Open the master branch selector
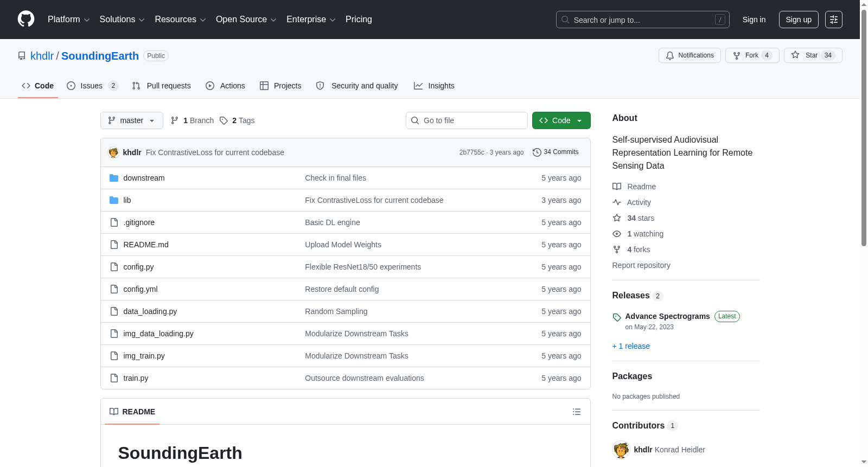This screenshot has height=467, width=868. click(x=132, y=120)
